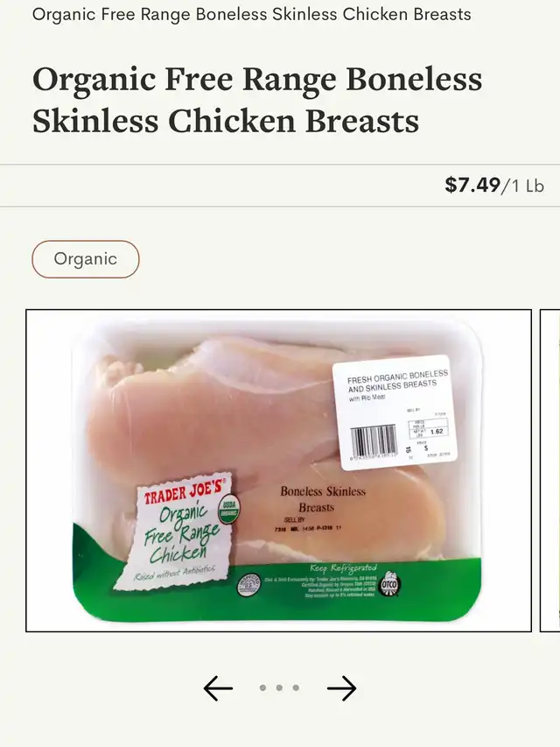Click the /1 Lb unit label

pyautogui.click(x=523, y=186)
